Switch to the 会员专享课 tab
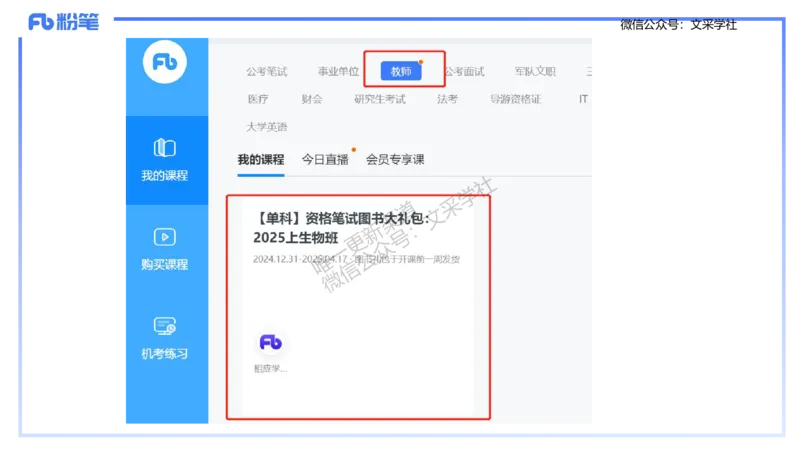The image size is (800, 450). (x=395, y=160)
